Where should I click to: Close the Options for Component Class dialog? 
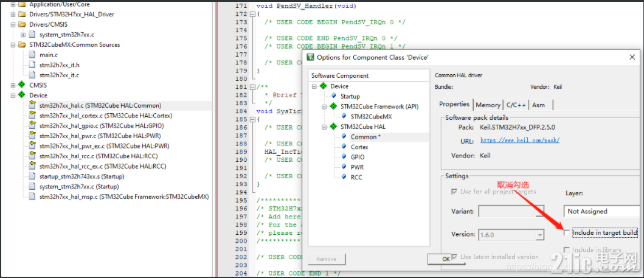point(632,58)
